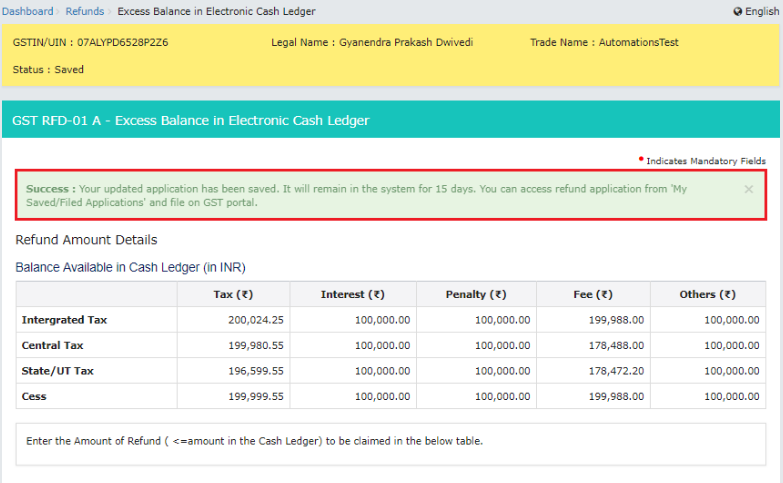Image resolution: width=783 pixels, height=483 pixels.
Task: Select the Intergrated Tax row label
Action: (x=64, y=320)
